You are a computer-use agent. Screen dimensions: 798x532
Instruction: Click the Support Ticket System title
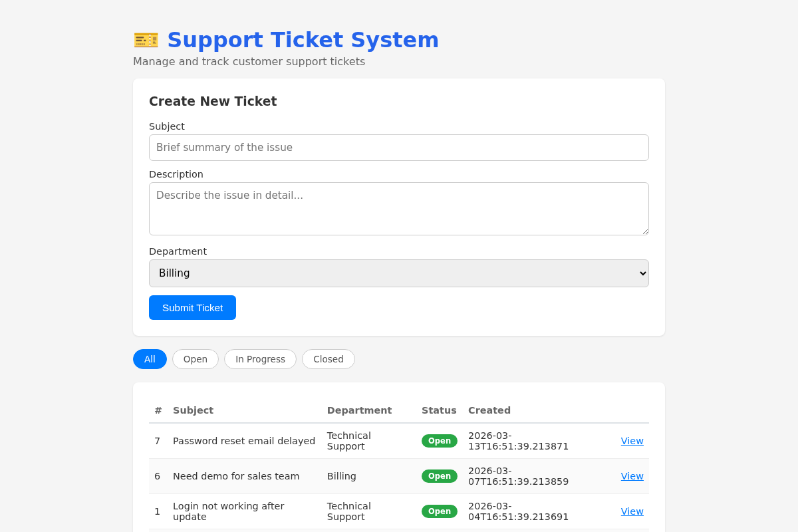[x=303, y=40]
